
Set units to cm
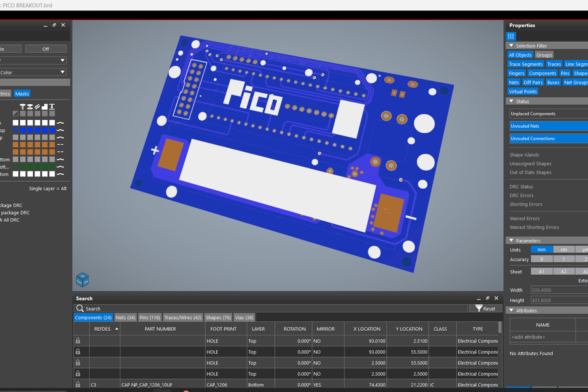[x=563, y=249]
